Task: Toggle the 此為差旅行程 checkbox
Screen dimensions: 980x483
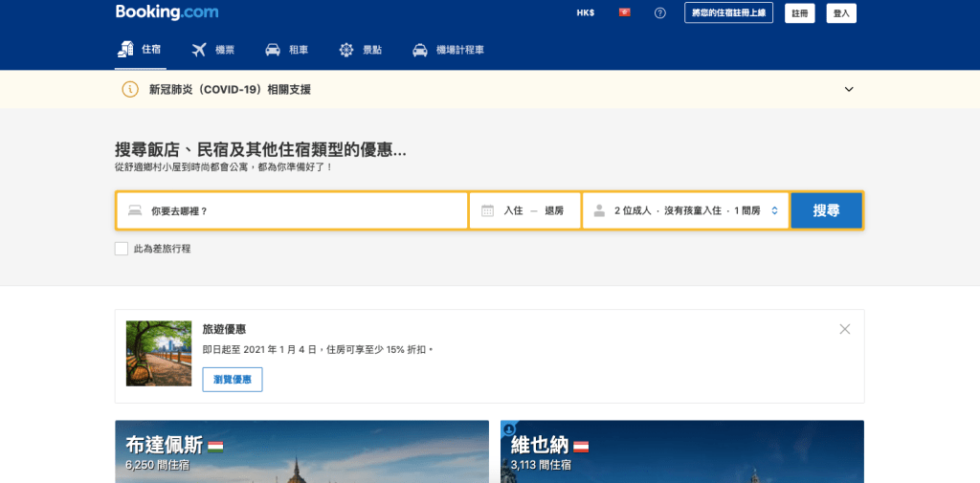Action: click(x=122, y=249)
